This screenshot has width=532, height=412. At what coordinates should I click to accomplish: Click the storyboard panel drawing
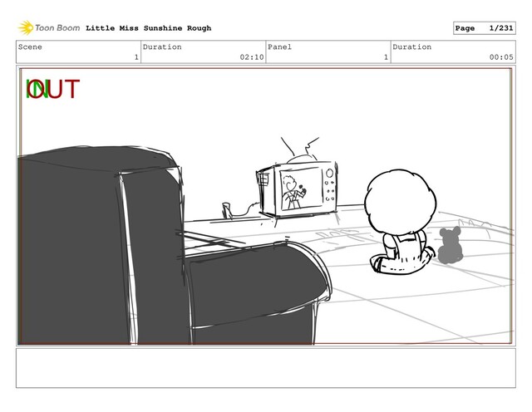pos(266,206)
